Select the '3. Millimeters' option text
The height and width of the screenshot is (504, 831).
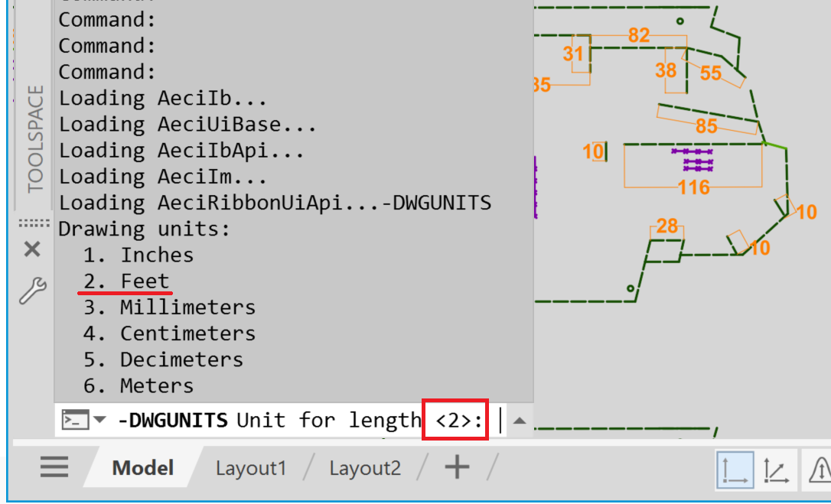(170, 307)
